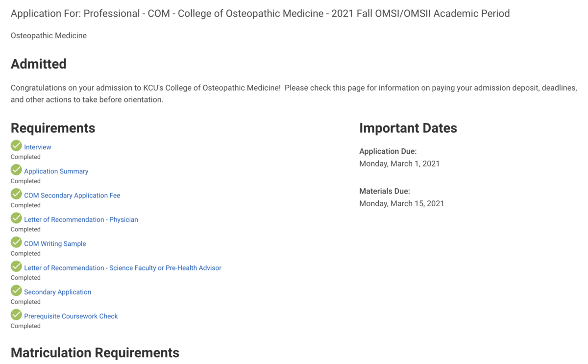This screenshot has width=588, height=364.
Task: Click the green check next to COM Writing Sample
Action: point(16,242)
